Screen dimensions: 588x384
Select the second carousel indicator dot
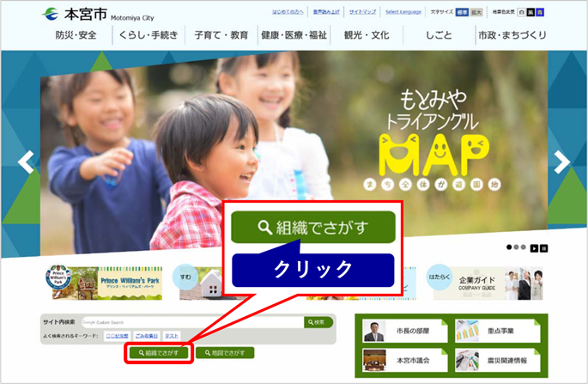coord(516,247)
